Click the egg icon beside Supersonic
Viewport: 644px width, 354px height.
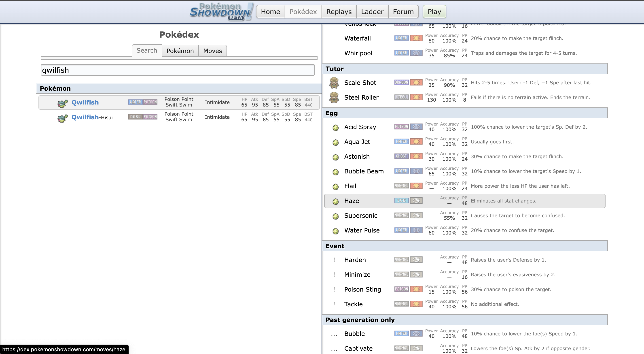[x=335, y=216]
